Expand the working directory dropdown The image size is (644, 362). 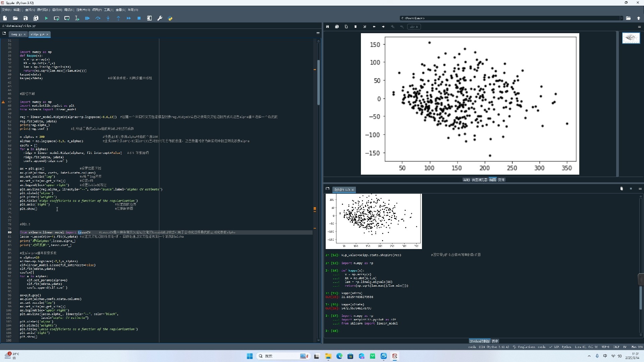[x=622, y=18]
